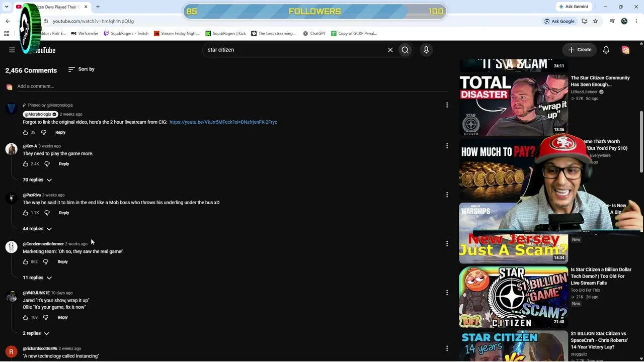This screenshot has width=644, height=362.
Task: Like the PaxRiva comment
Action: [25, 213]
